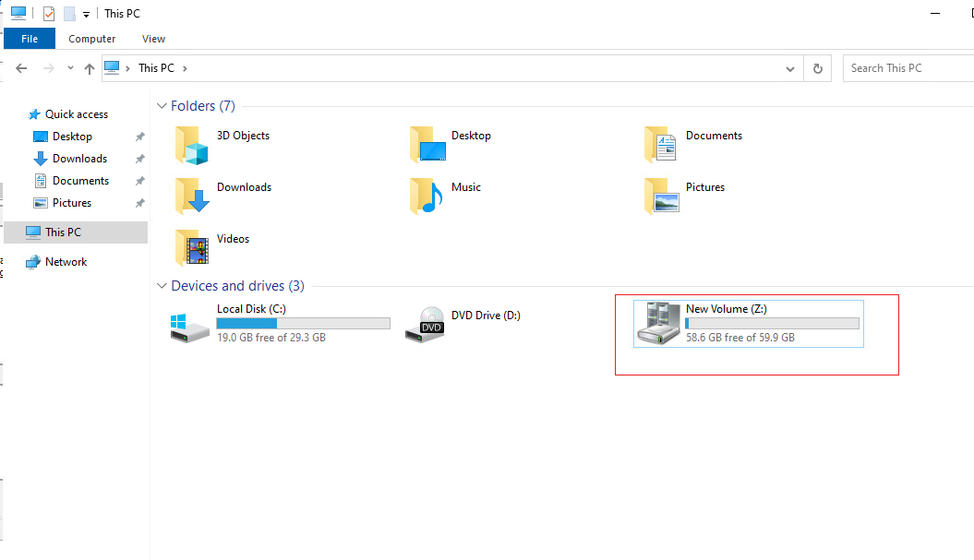Open the Recent locations dropdown arrow
The width and height of the screenshot is (974, 560).
click(x=70, y=67)
